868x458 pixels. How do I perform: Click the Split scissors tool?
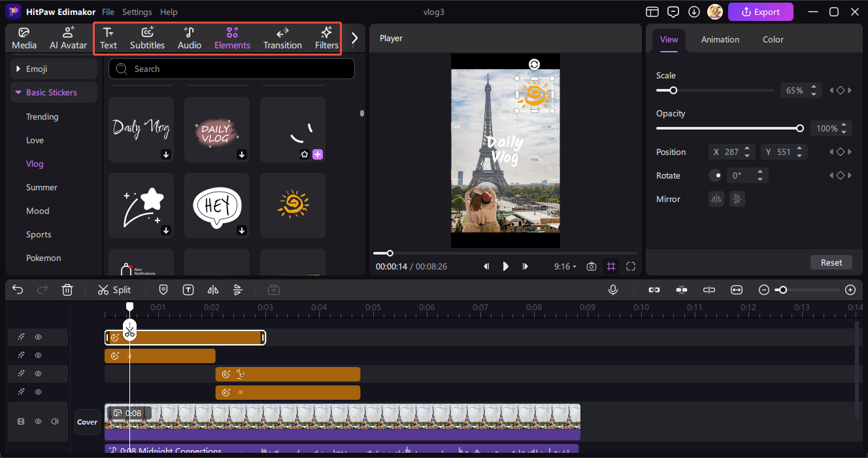click(x=114, y=290)
